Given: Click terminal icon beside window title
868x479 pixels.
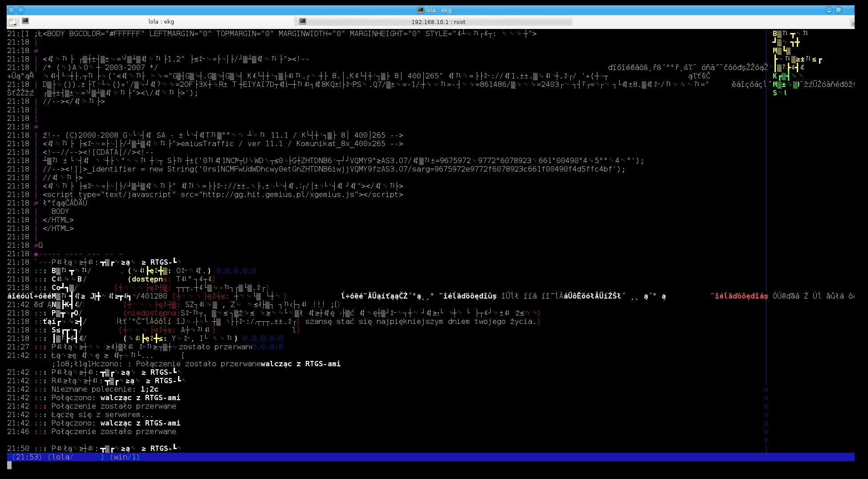Looking at the screenshot, I should pos(420,10).
